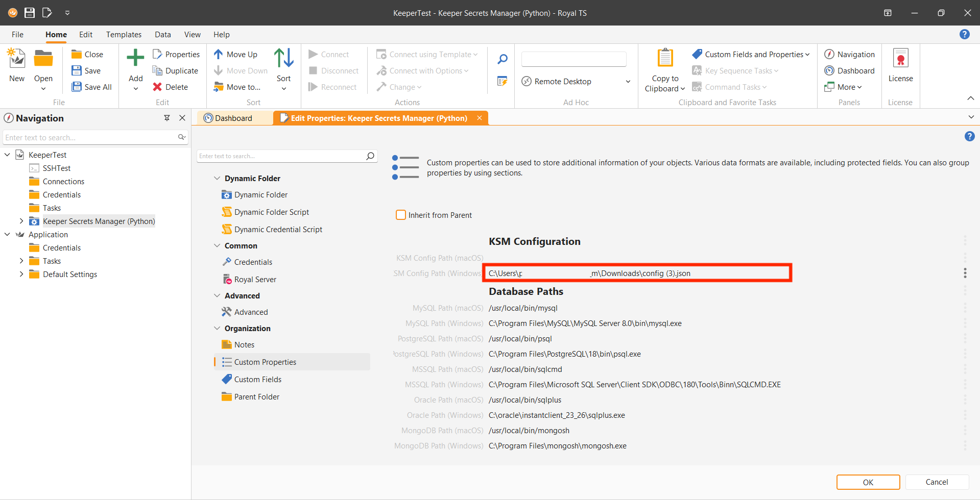Viewport: 980px width, 500px height.
Task: Switch to the Dashboard tab
Action: pos(233,118)
